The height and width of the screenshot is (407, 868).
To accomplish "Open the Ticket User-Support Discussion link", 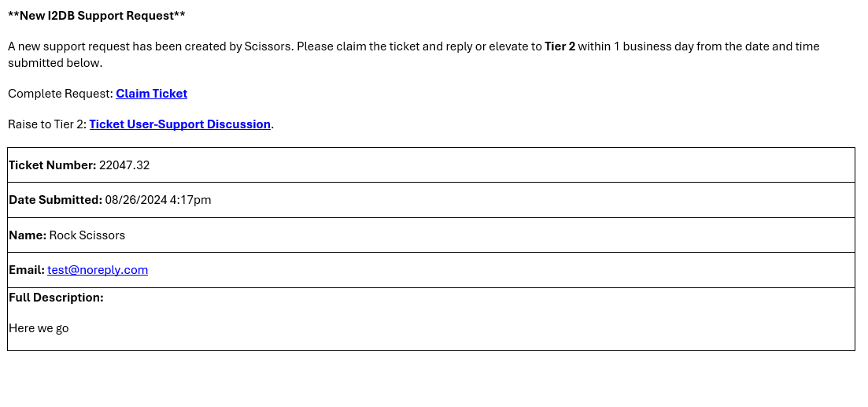I will point(180,124).
